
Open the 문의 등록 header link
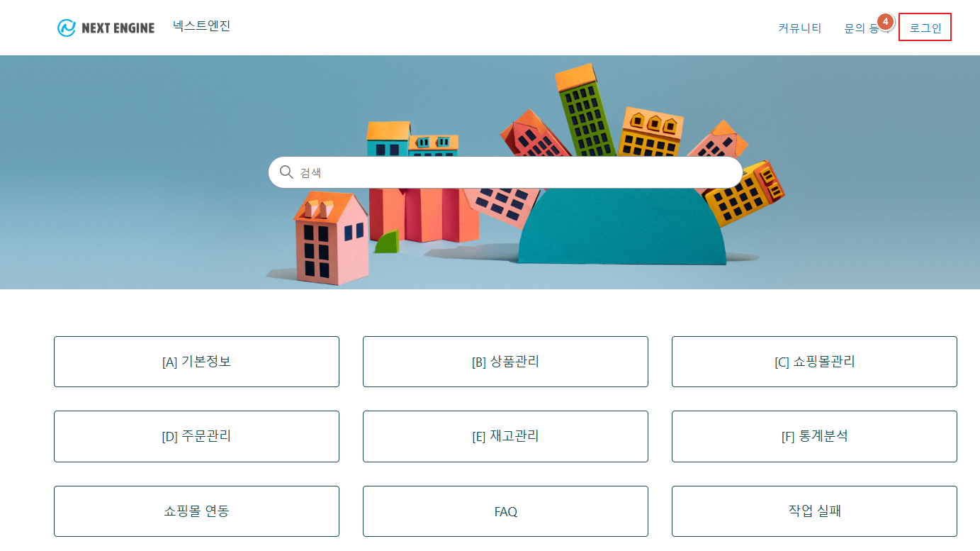[x=861, y=29]
